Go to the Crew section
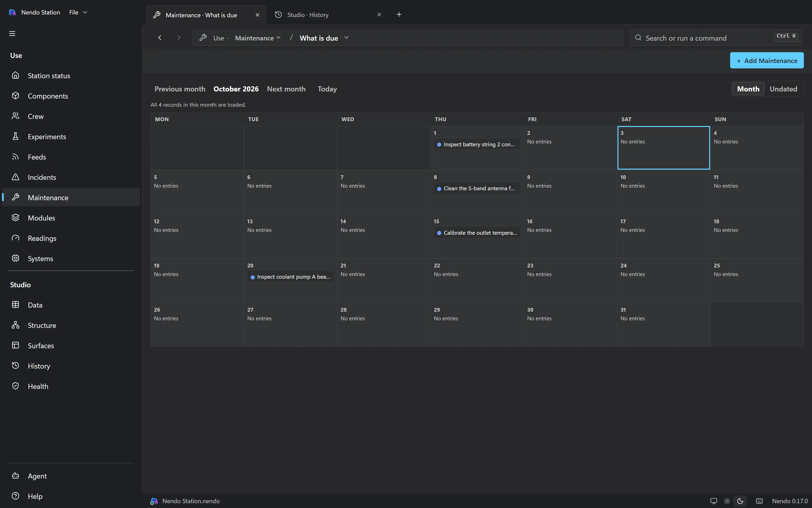 point(71,116)
